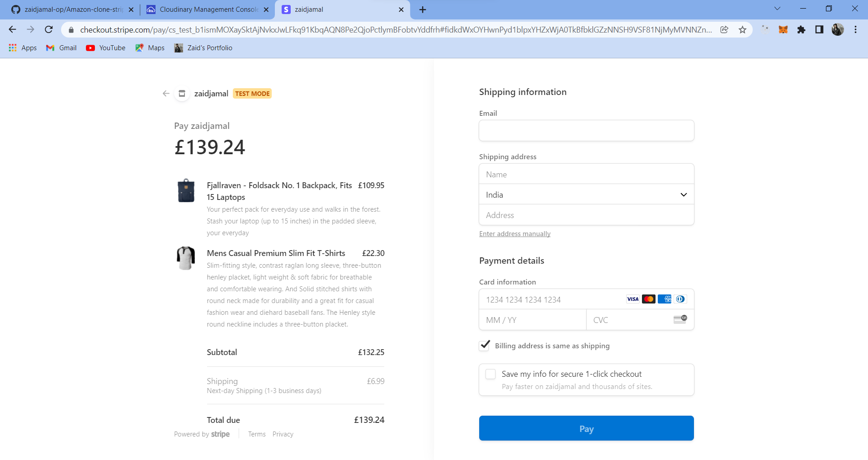868x460 pixels.
Task: Click the zaidjamal store icon
Action: [182, 94]
